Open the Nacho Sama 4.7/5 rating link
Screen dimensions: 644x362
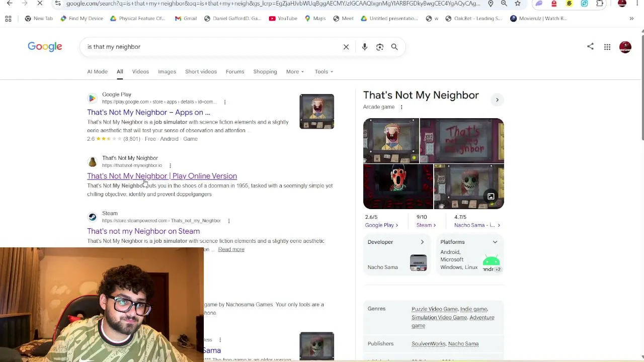(x=477, y=225)
